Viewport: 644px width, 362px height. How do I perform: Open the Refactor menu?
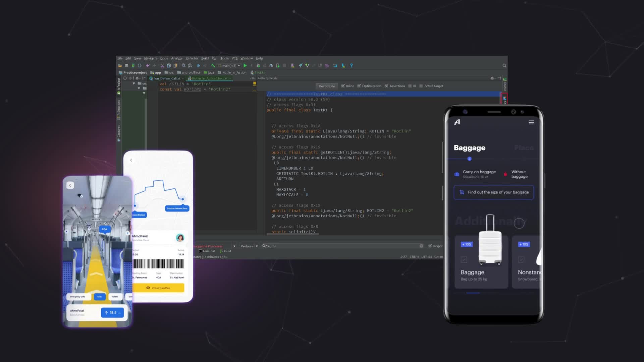[192, 58]
